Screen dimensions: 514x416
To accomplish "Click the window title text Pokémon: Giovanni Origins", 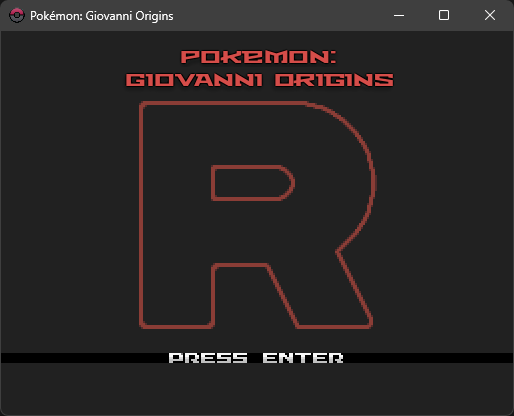I will (102, 16).
